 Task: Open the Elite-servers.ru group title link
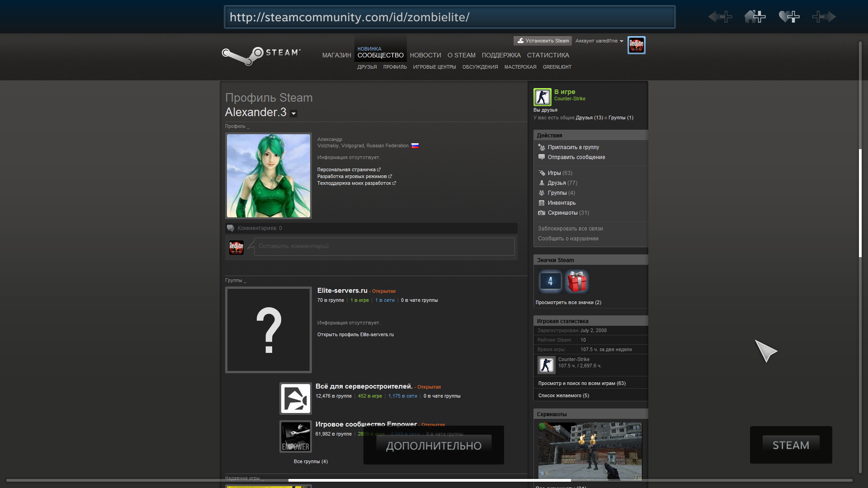(x=342, y=291)
